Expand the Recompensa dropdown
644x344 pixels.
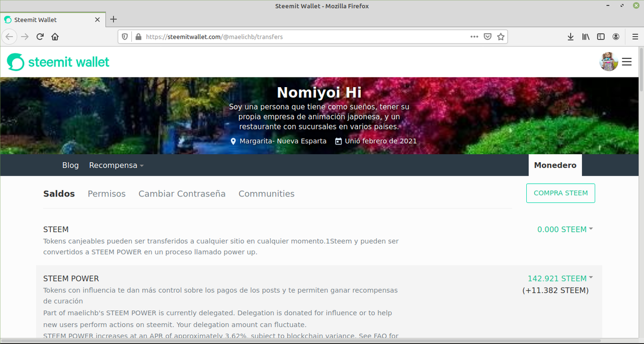pyautogui.click(x=116, y=165)
